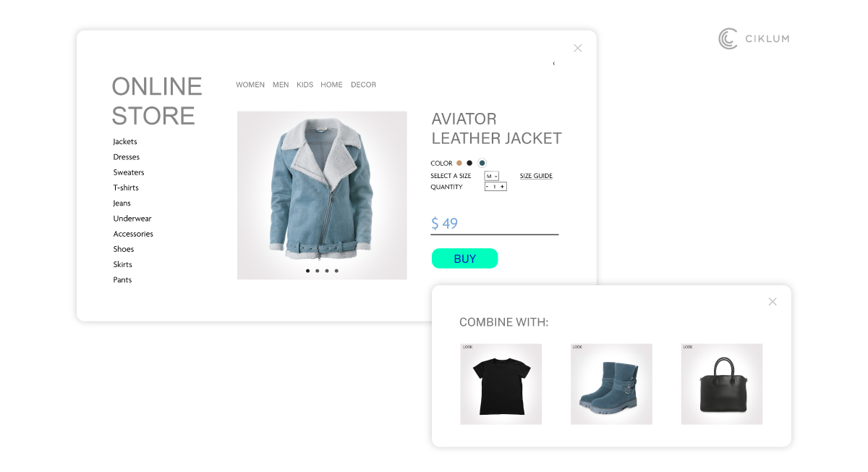Screen dimensions: 868x472
Task: Pick the teal blue color option
Action: coord(482,163)
